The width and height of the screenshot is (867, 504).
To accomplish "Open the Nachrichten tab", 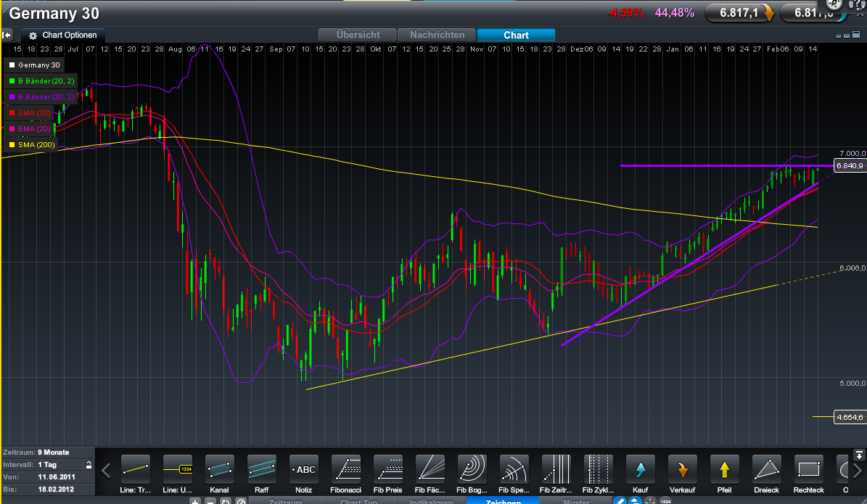I will (437, 35).
